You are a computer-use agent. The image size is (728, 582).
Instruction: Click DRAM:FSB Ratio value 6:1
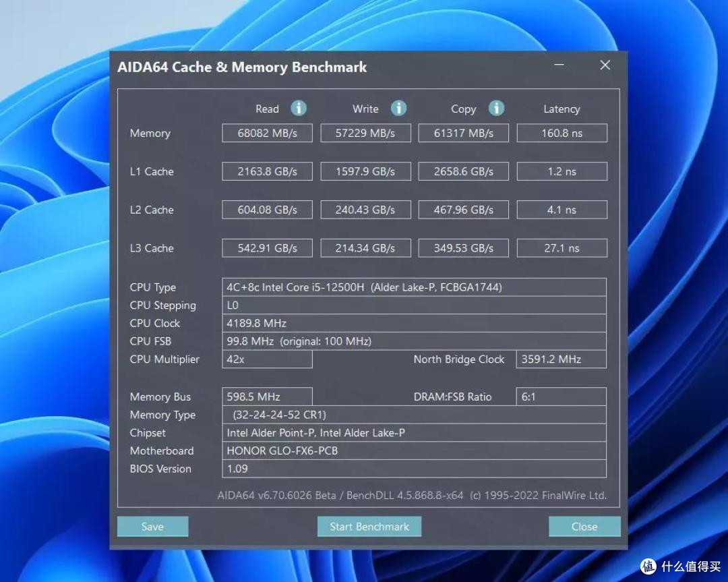click(562, 397)
